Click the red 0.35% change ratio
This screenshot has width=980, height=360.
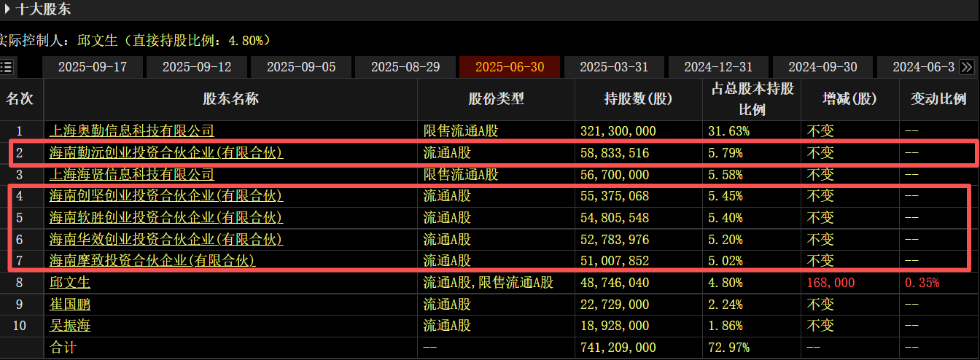pyautogui.click(x=922, y=282)
